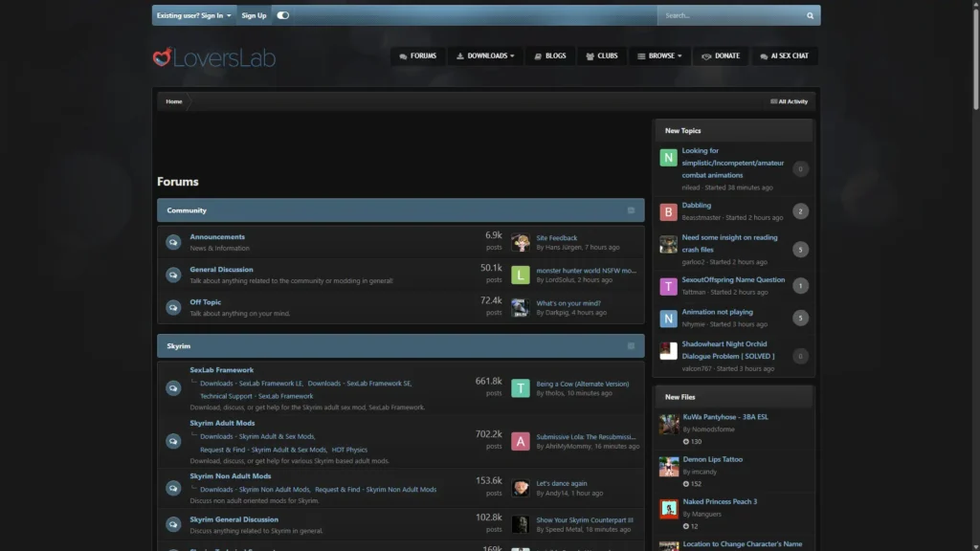980x551 pixels.
Task: Click the nilead green N avatar
Action: pos(668,158)
